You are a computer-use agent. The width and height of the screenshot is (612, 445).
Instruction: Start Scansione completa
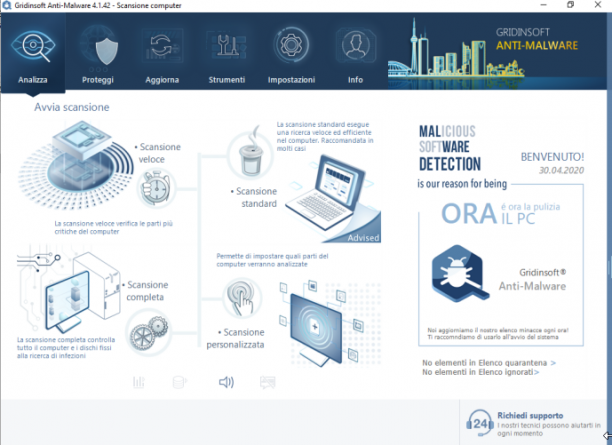coord(145,291)
